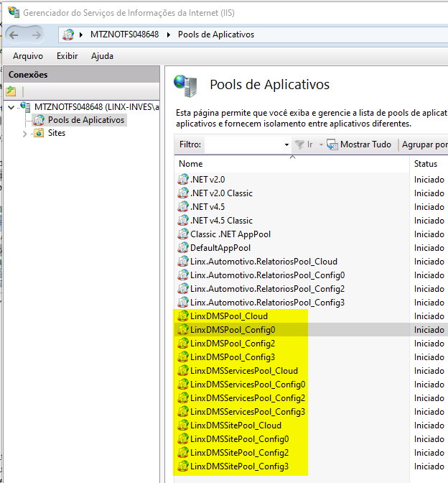Open the Exibir menu
This screenshot has height=483, width=448.
pyautogui.click(x=67, y=56)
